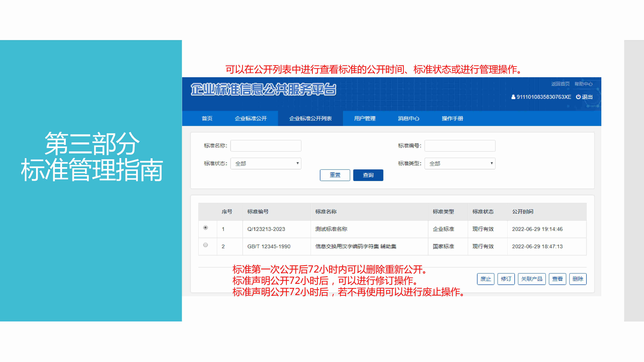
Task: Click the 修订 button
Action: [x=506, y=279]
